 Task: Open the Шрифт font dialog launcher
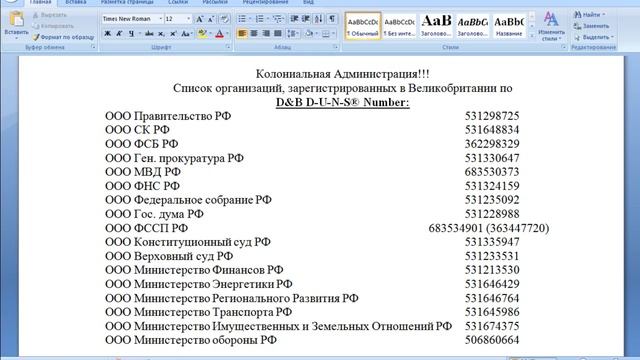tap(228, 47)
